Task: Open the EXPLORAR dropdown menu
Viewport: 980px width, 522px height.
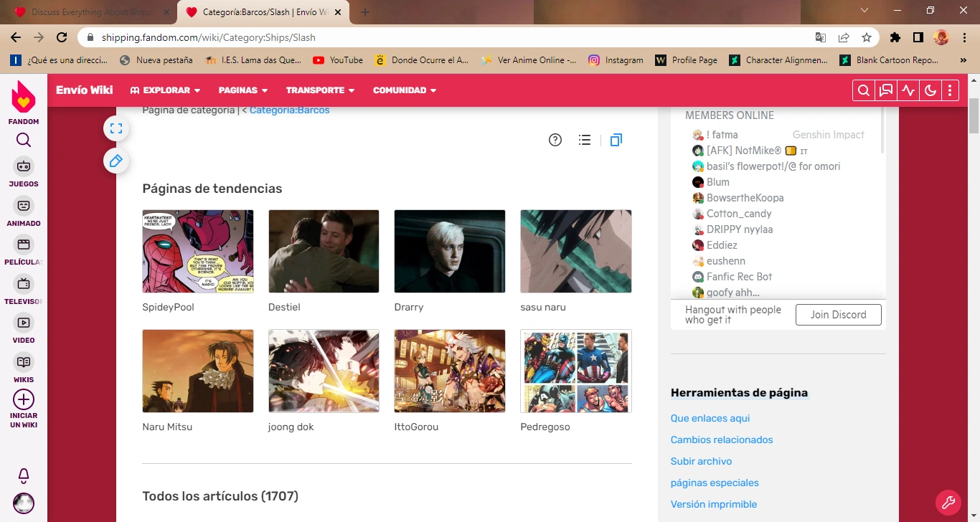Action: (x=165, y=90)
